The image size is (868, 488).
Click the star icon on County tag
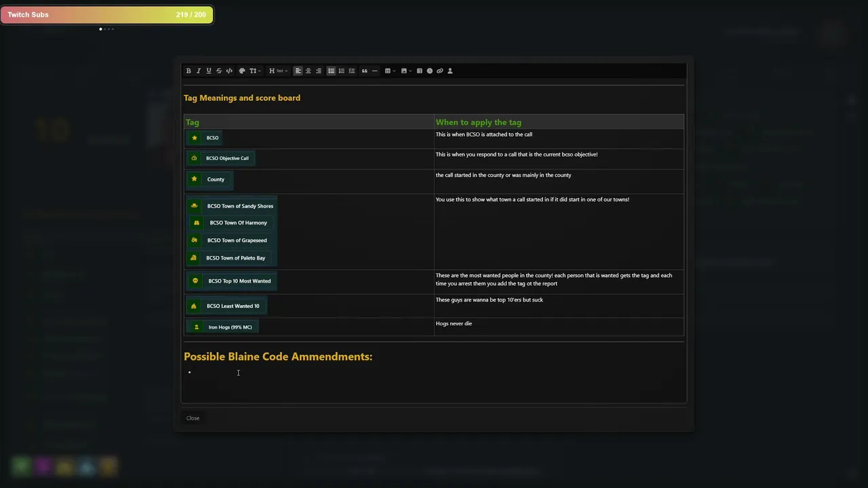click(x=195, y=179)
